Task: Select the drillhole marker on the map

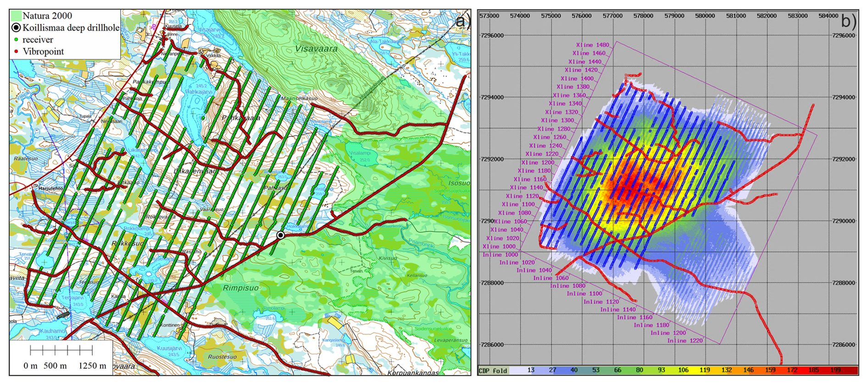Action: [x=280, y=235]
